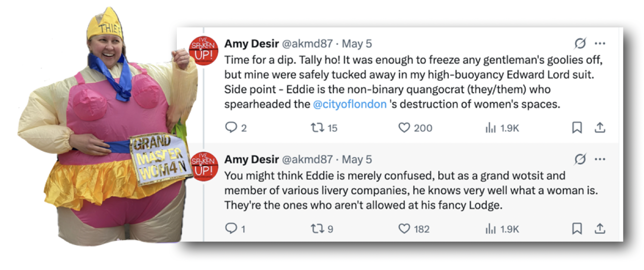Like the second tweet with 182 likes
The width and height of the screenshot is (644, 270).
click(414, 229)
